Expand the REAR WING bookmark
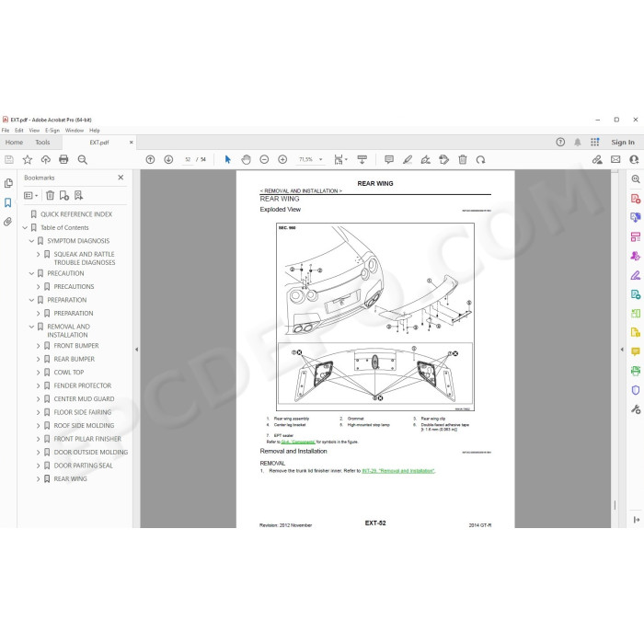Viewport: 644px width, 644px height. point(39,479)
